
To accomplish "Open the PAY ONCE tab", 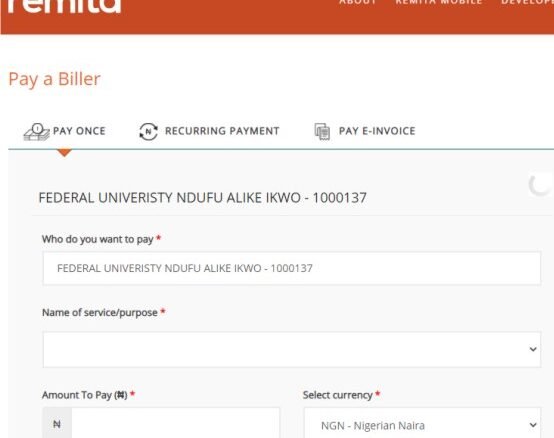I will [65, 131].
